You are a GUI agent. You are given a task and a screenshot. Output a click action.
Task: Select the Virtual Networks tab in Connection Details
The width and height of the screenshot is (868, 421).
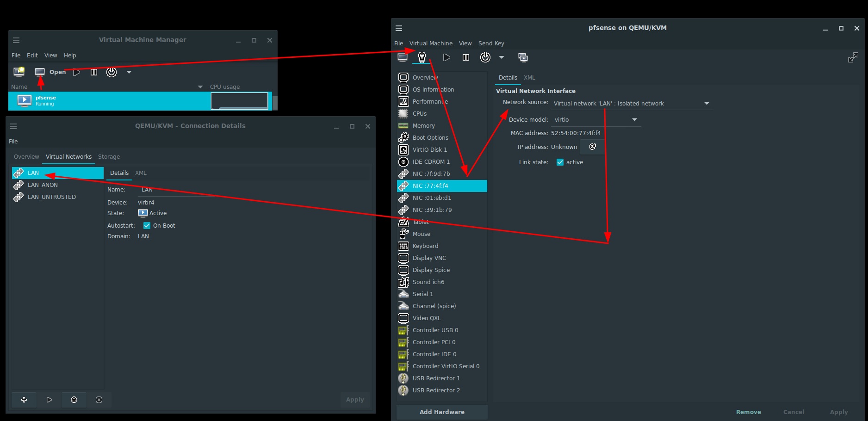pyautogui.click(x=68, y=157)
